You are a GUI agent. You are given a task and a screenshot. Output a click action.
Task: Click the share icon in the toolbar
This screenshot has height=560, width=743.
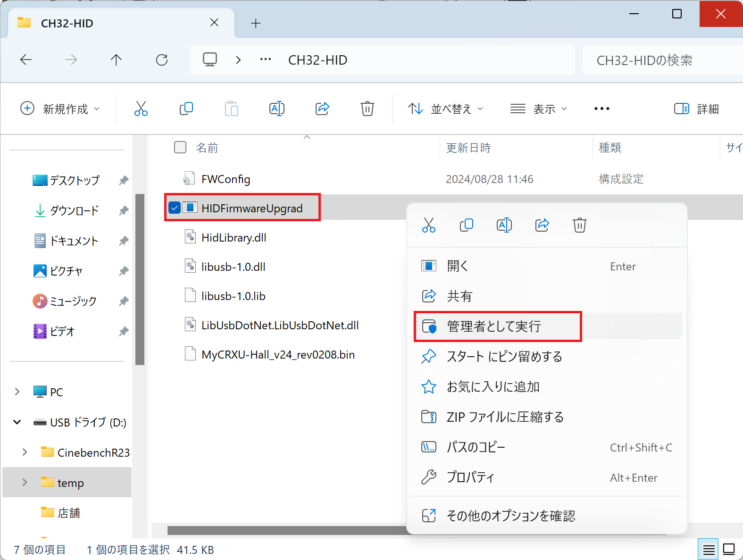(x=322, y=109)
